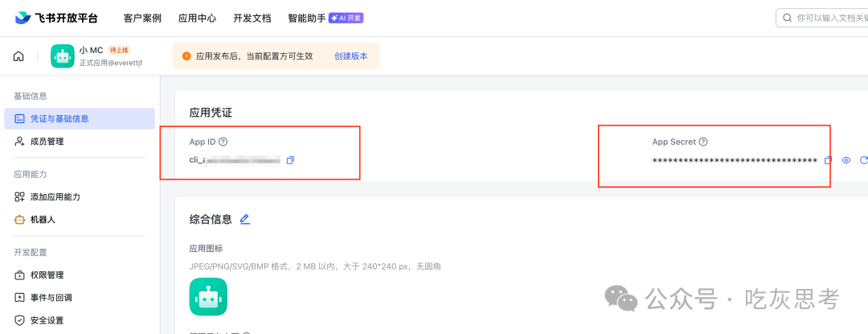Click the search magnifier icon

pos(787,18)
